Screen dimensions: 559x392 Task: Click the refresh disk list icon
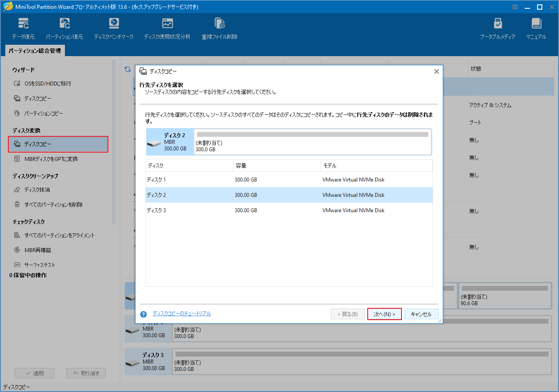click(x=127, y=69)
